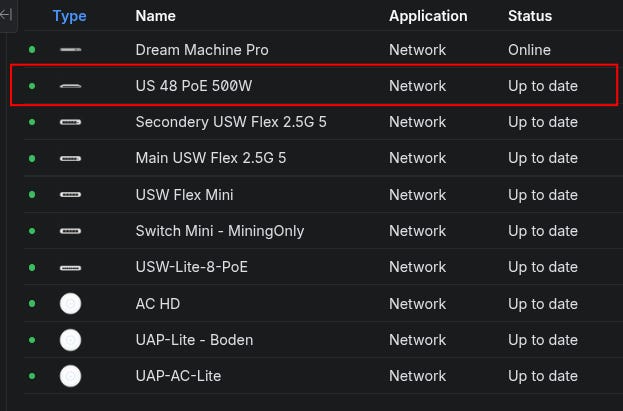Select UAP-Lite - Boden name

(x=194, y=340)
